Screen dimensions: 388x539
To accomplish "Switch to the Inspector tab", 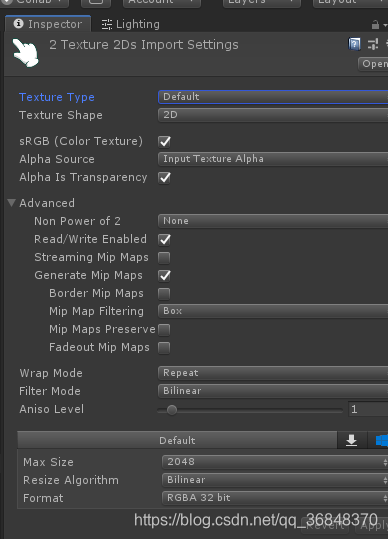I will [48, 24].
